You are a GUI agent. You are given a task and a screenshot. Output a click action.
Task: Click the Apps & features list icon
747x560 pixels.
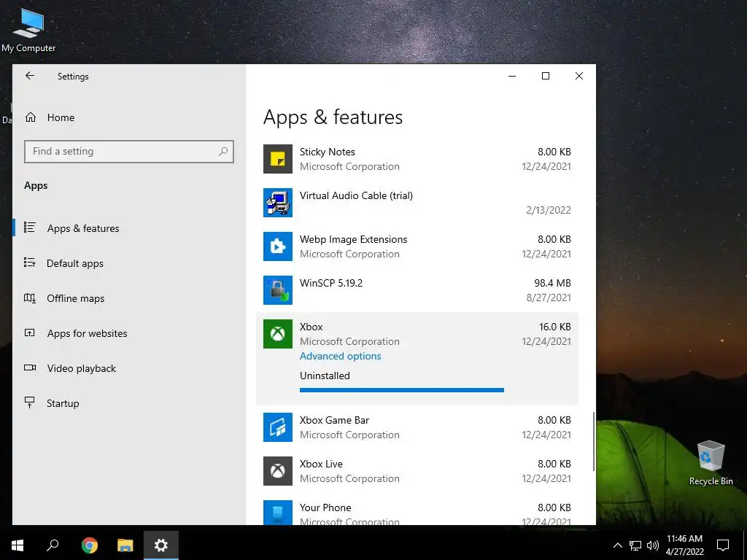point(29,227)
